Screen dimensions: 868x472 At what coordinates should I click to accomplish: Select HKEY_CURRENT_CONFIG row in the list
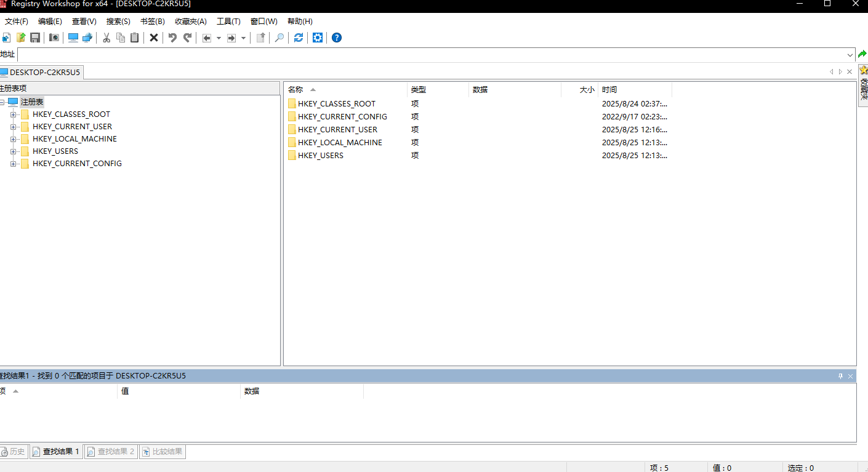coord(478,117)
